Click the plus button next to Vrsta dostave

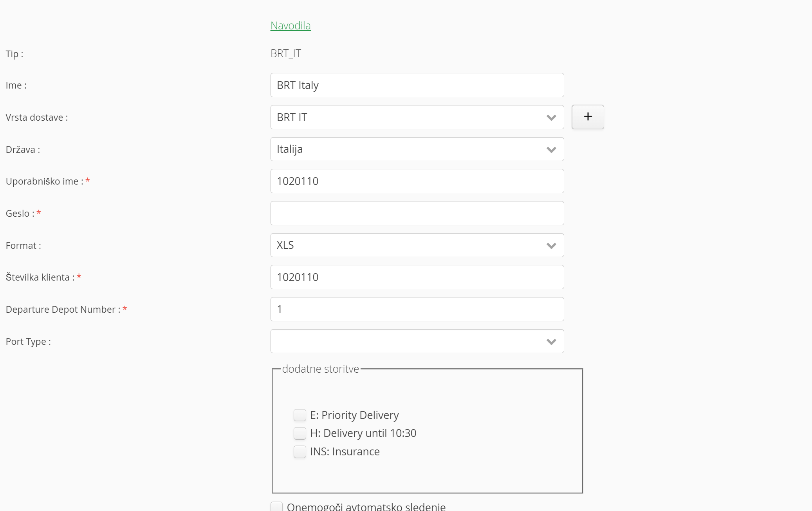tap(587, 117)
